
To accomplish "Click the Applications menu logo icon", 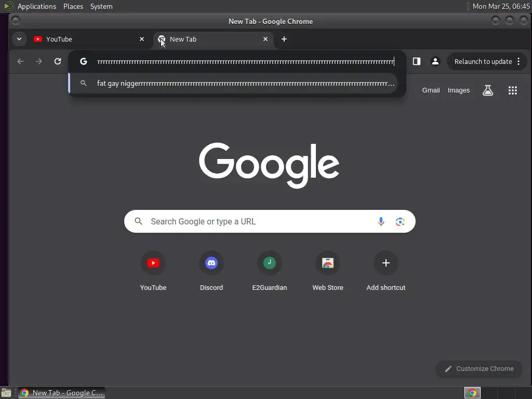I will pyautogui.click(x=8, y=6).
